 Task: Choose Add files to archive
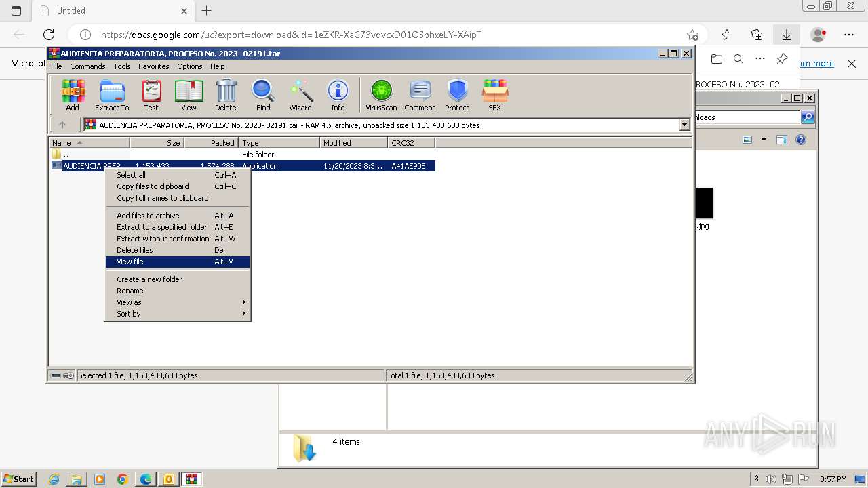(x=178, y=216)
